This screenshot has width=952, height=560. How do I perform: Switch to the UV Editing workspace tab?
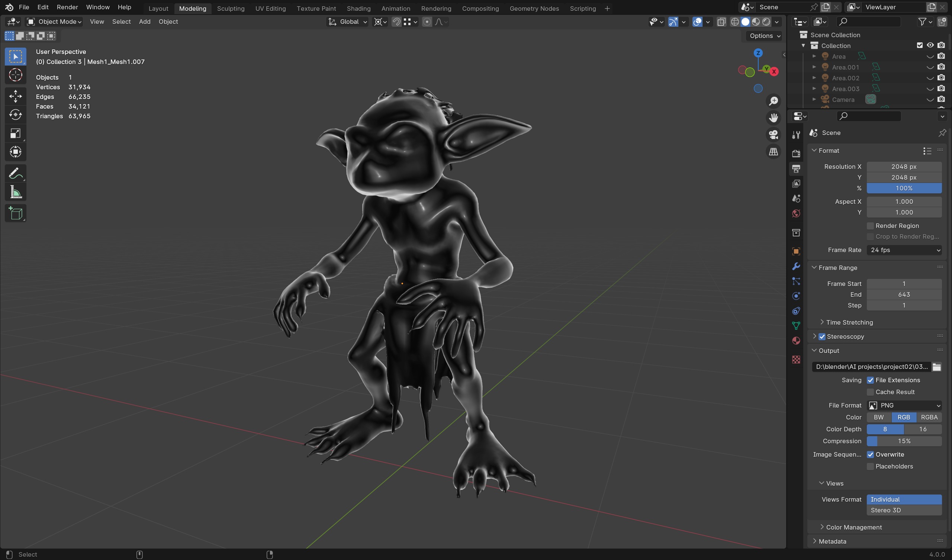pos(270,8)
